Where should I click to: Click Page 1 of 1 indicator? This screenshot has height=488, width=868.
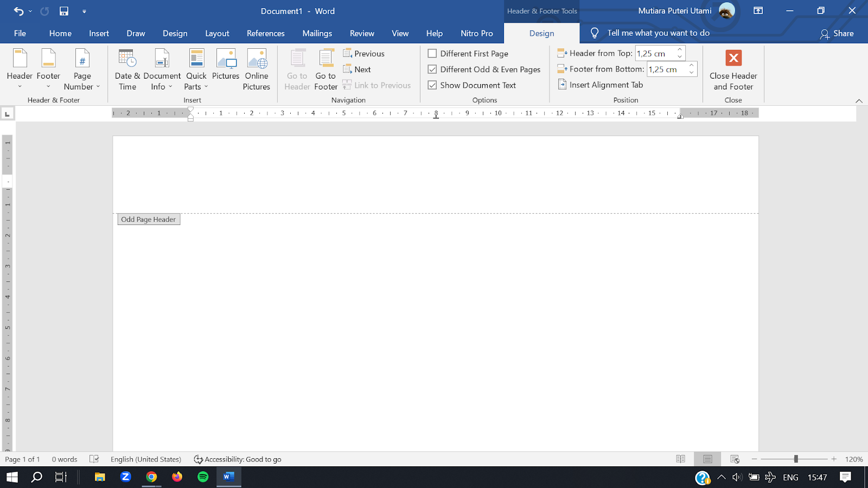click(22, 459)
